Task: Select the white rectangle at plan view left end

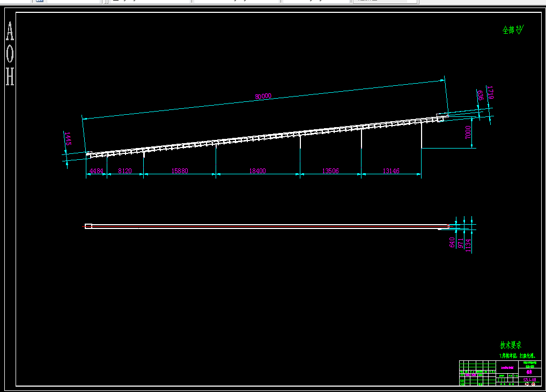Action: [88, 226]
